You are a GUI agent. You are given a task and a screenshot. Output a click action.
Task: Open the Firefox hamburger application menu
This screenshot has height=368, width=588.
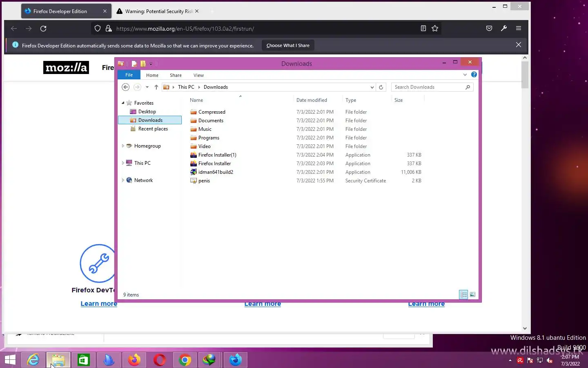coord(519,28)
